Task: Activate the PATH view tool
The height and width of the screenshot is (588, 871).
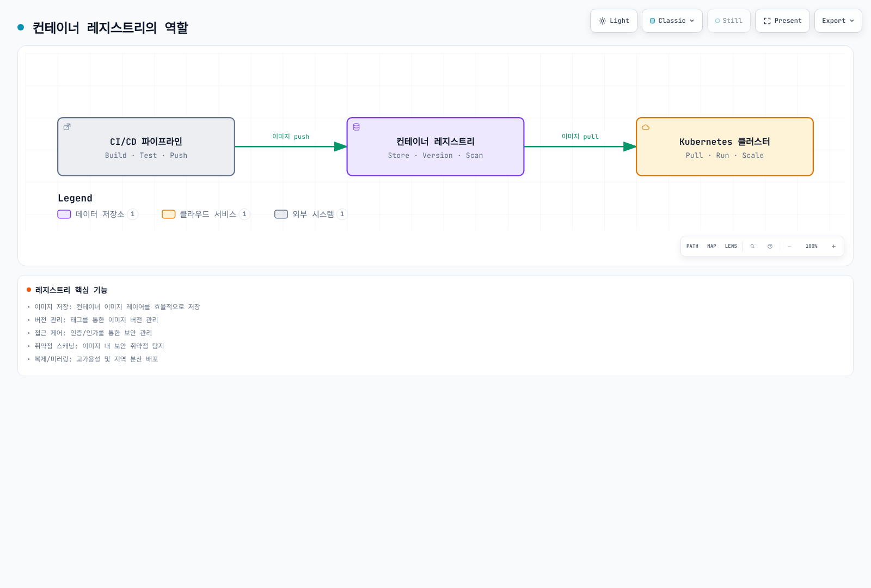Action: [692, 246]
